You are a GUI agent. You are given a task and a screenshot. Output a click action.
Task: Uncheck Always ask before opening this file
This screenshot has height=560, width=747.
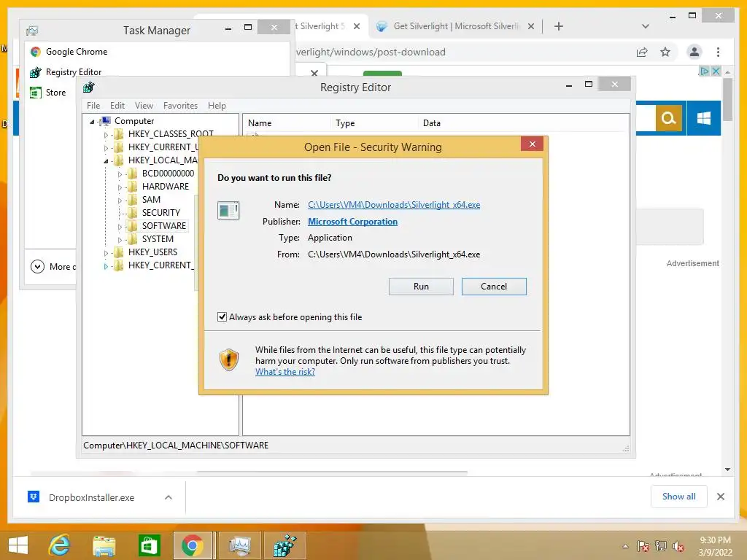222,316
